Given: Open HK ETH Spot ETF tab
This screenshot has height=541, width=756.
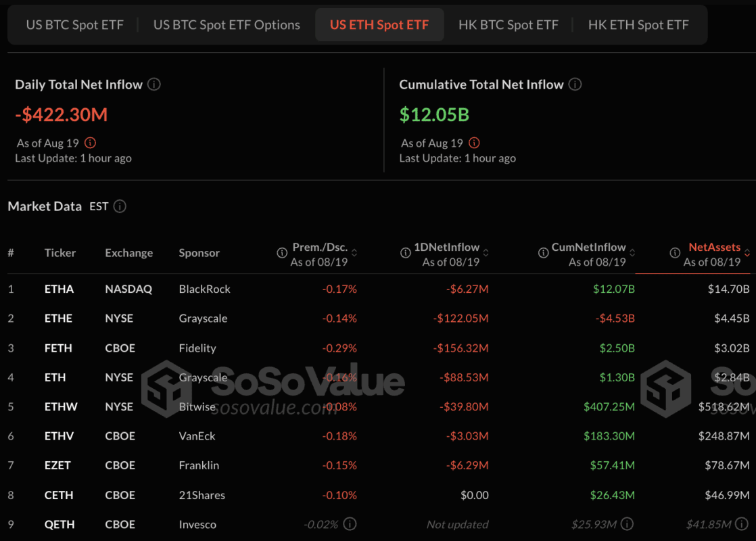Looking at the screenshot, I should tap(638, 24).
